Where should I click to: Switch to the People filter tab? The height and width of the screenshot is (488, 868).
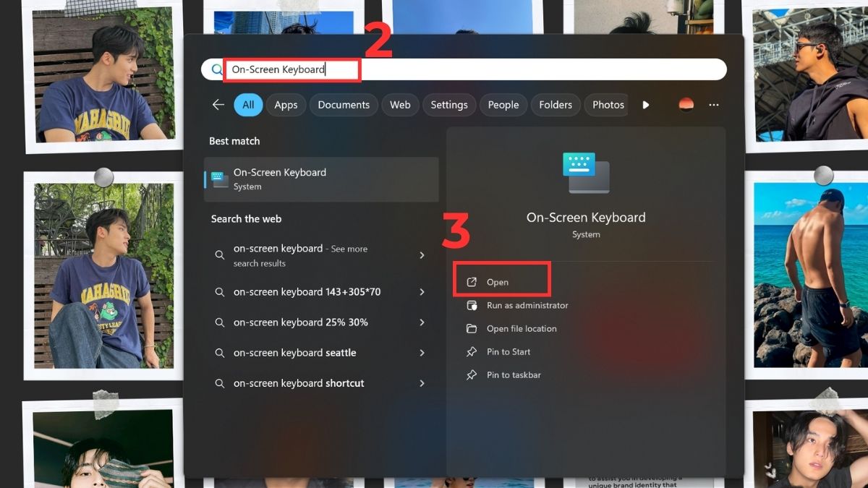[503, 105]
